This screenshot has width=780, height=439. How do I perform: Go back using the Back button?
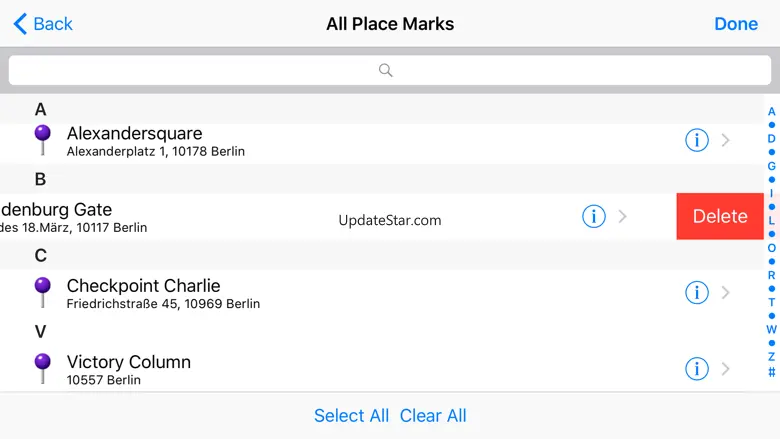[x=43, y=23]
